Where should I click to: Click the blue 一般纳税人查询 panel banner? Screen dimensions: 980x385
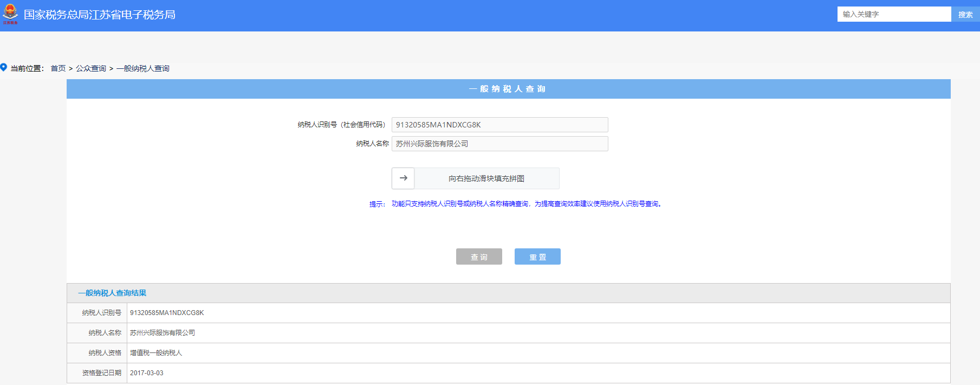[x=508, y=89]
